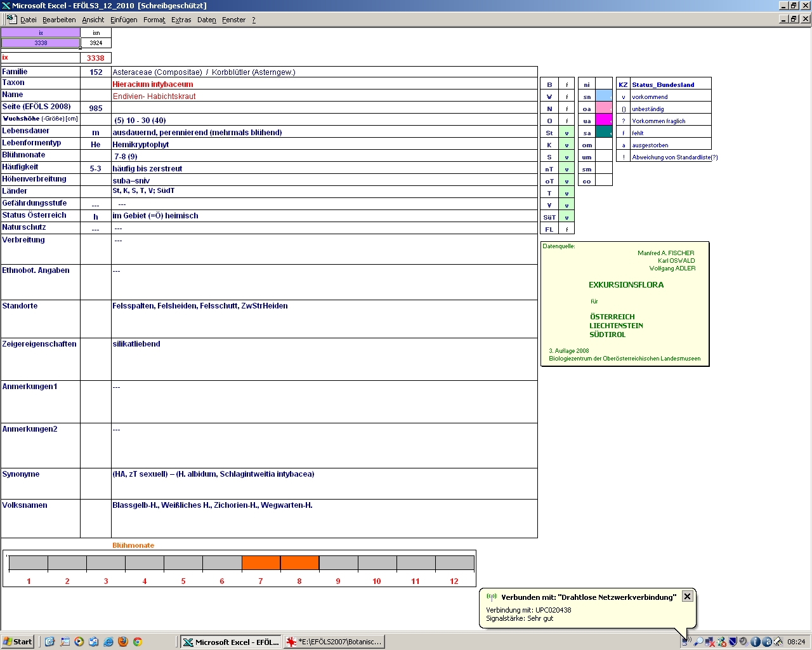Viewport: 812px width, 650px height.
Task: Click the taxon 'Hieracium intybaceum'
Action: [153, 84]
